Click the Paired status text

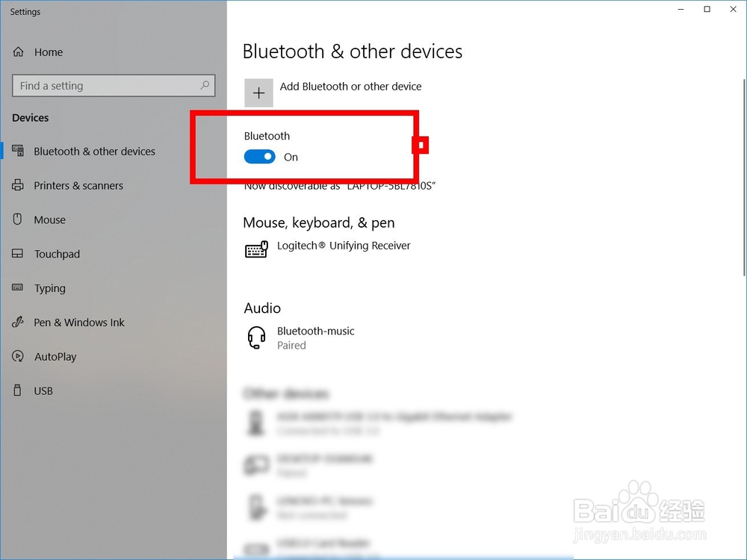291,345
